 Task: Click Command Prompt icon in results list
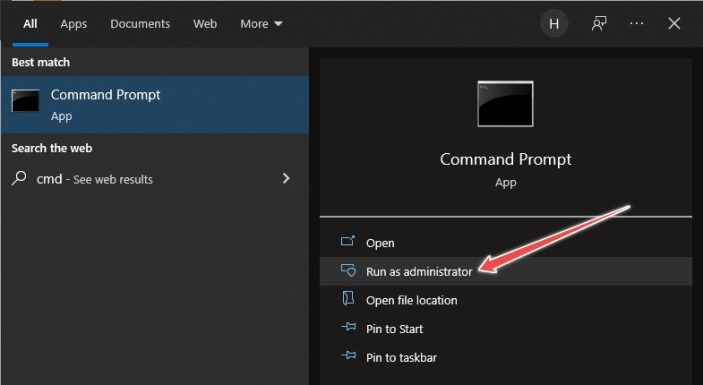click(26, 100)
